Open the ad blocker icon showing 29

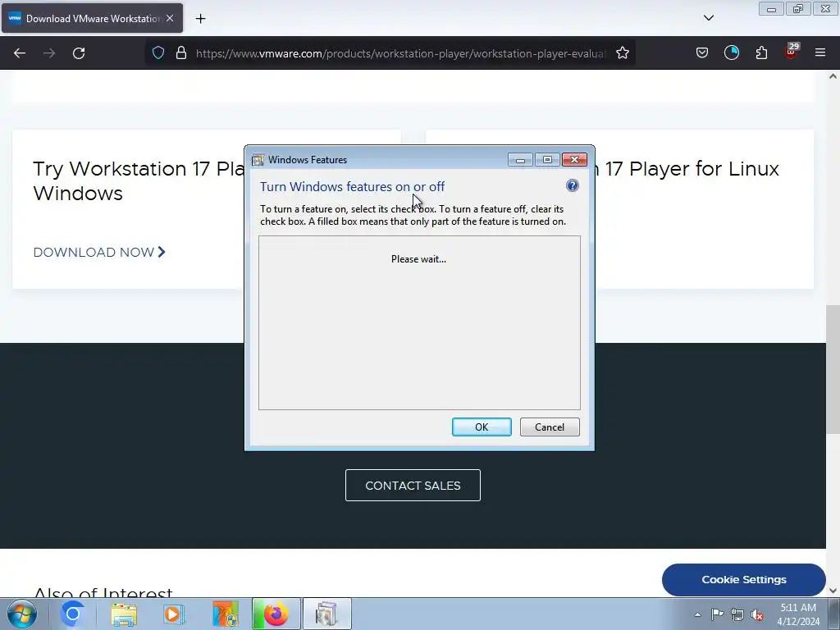click(792, 52)
